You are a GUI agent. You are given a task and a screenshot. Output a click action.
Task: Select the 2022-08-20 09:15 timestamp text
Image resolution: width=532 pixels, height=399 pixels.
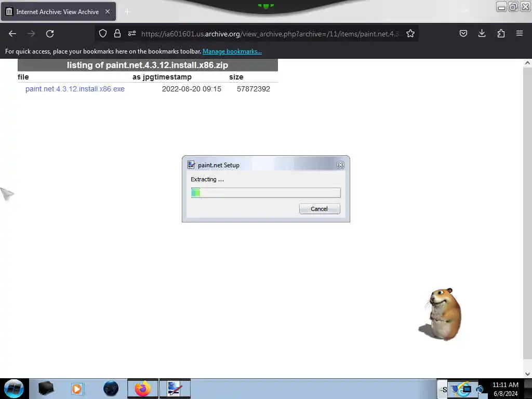pyautogui.click(x=192, y=89)
